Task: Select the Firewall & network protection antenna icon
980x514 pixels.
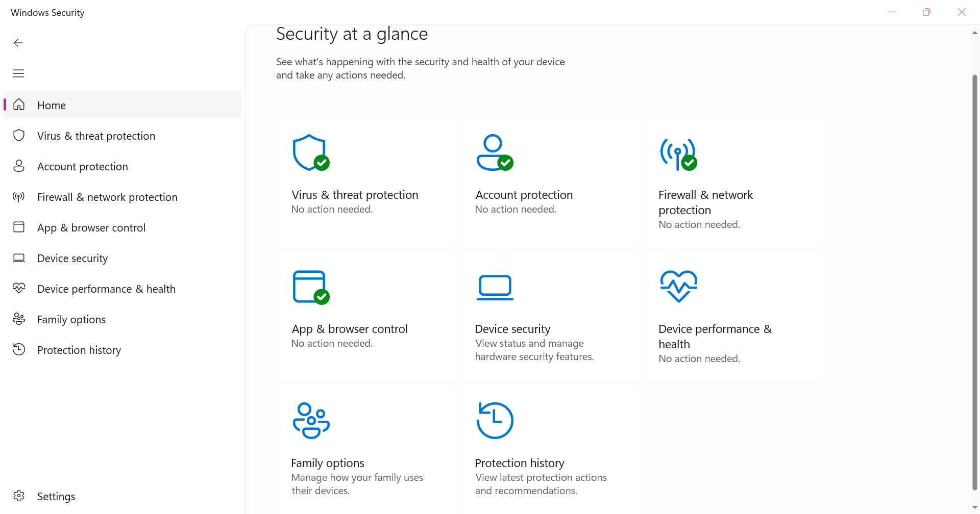Action: [x=18, y=197]
